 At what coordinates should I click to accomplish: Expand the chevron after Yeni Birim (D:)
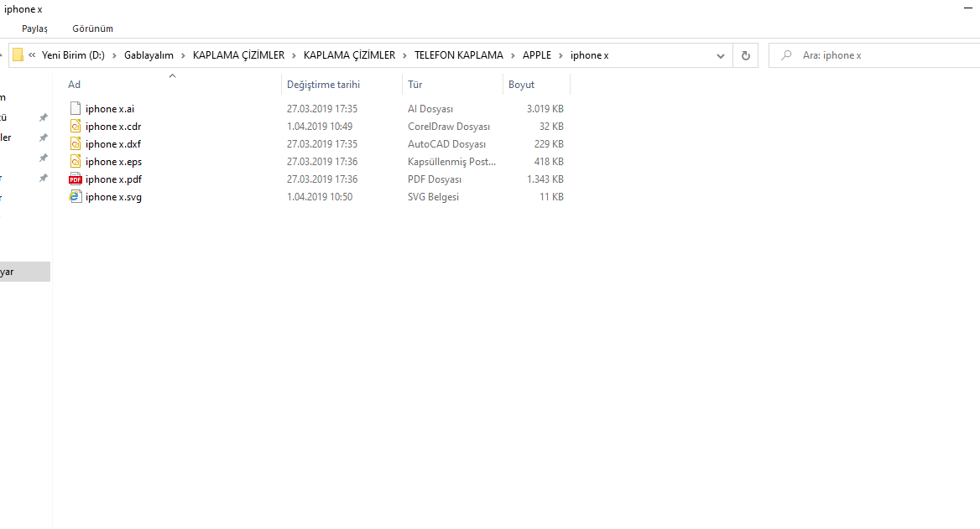(114, 55)
